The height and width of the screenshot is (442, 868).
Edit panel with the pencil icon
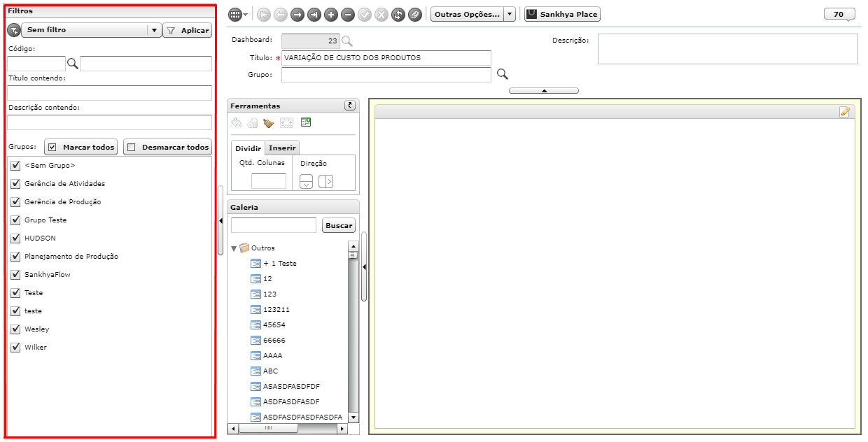tap(845, 112)
